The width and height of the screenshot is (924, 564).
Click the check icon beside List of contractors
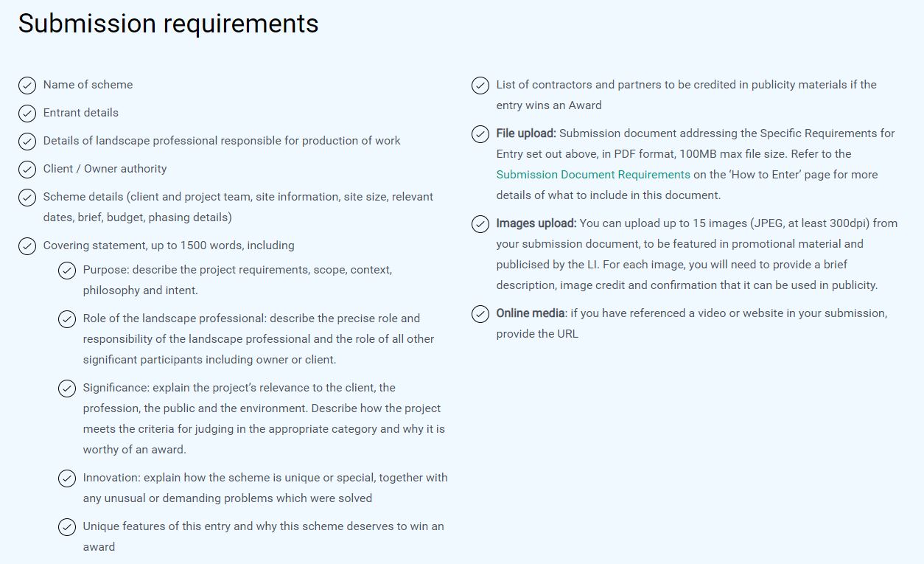(x=480, y=86)
